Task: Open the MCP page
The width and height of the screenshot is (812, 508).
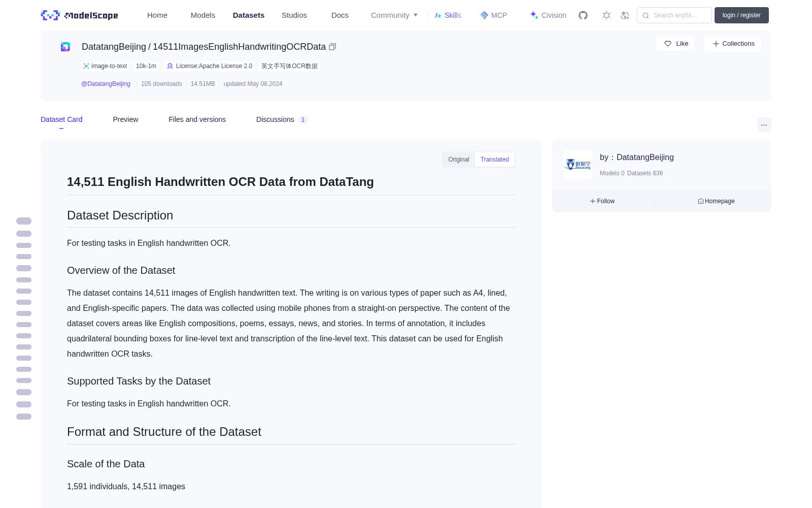Action: [493, 15]
